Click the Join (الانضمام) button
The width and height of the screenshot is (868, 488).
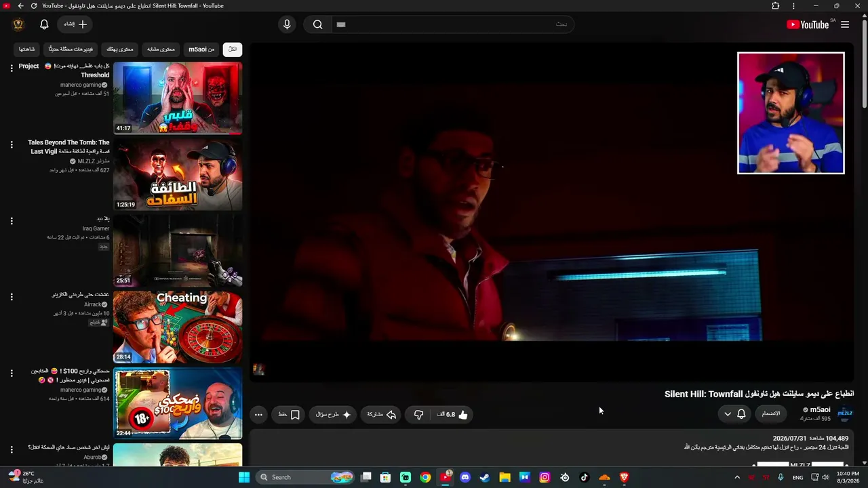(x=771, y=413)
